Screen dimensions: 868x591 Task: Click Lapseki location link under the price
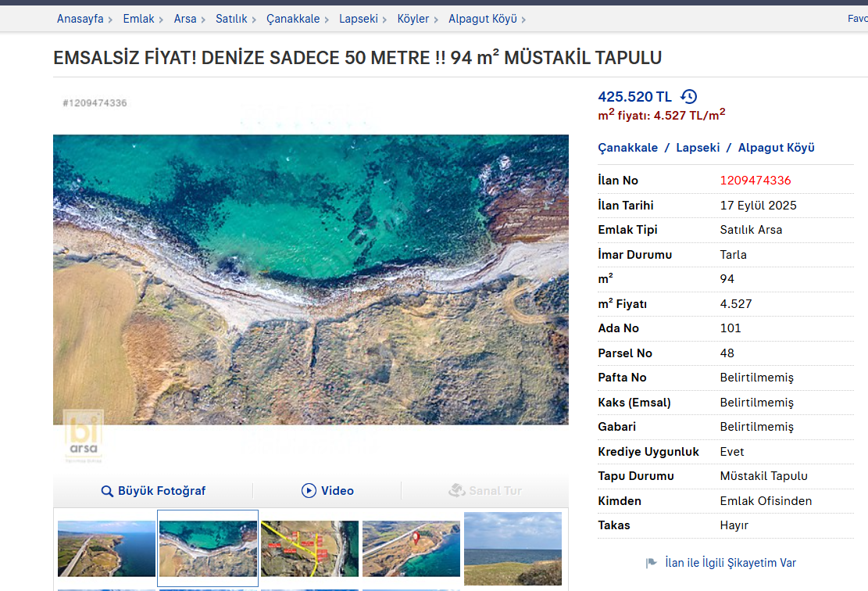[x=698, y=148]
